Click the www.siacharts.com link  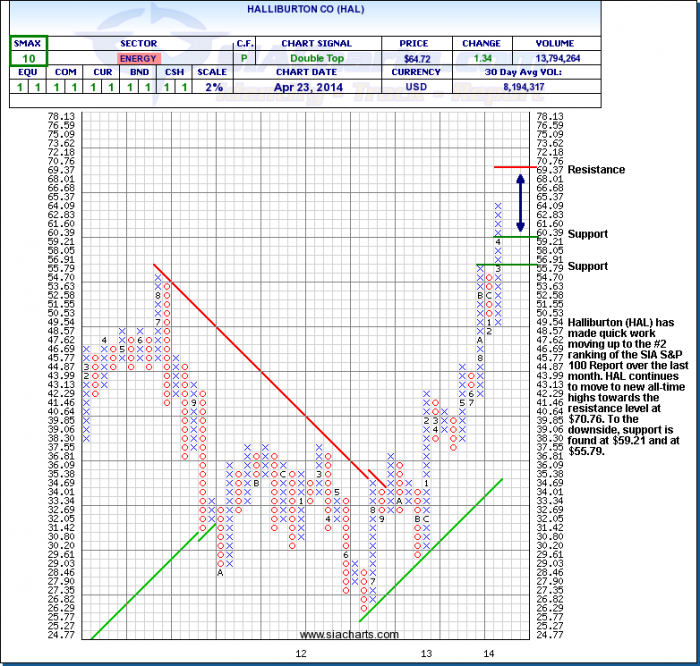(349, 634)
